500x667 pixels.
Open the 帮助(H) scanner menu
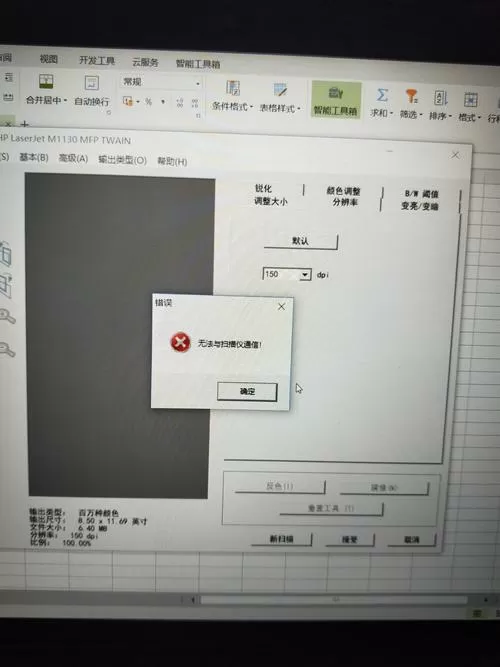[172, 161]
